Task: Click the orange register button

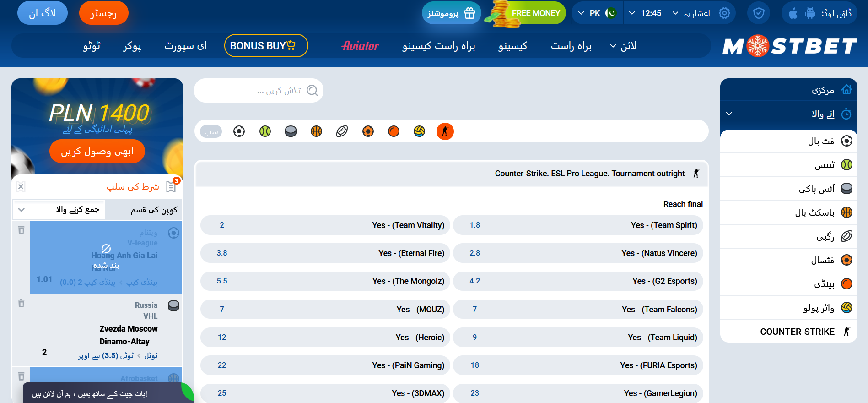Action: pyautogui.click(x=103, y=13)
